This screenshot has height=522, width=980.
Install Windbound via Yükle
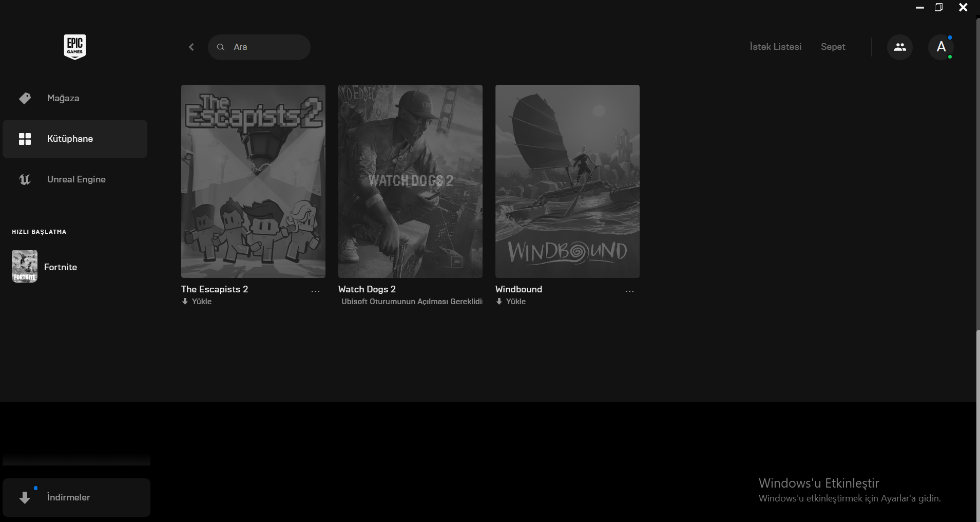[x=511, y=302]
